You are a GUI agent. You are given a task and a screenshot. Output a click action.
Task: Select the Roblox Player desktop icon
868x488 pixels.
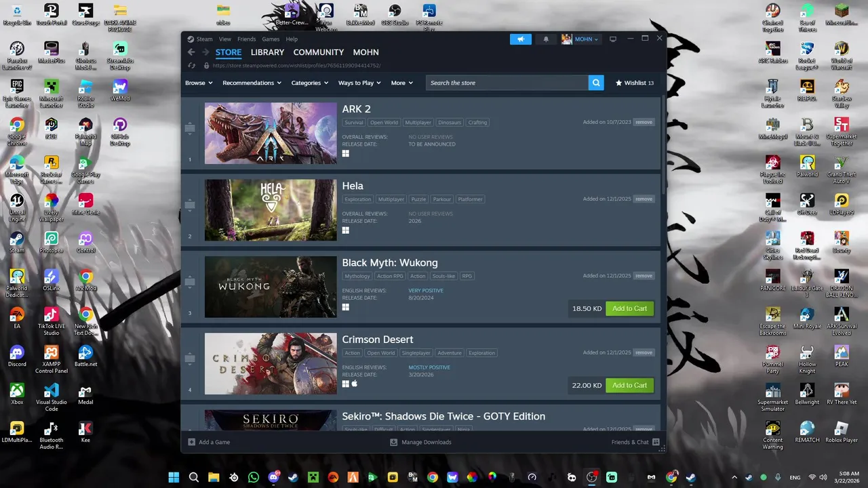coord(842,432)
